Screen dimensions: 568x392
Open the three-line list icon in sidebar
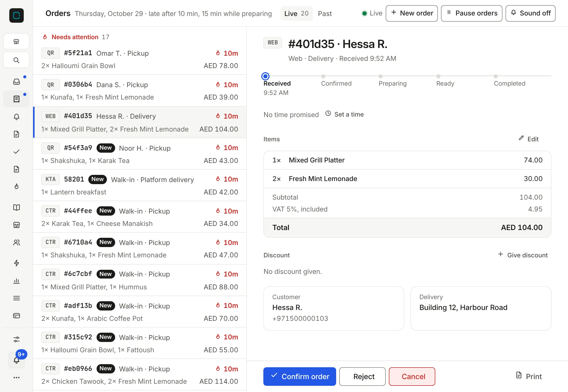(16, 298)
